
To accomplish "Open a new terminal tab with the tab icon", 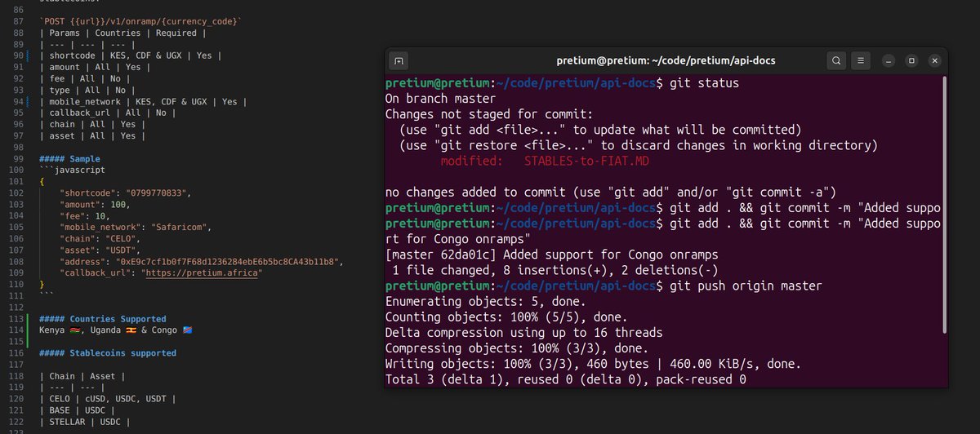I will coord(399,60).
